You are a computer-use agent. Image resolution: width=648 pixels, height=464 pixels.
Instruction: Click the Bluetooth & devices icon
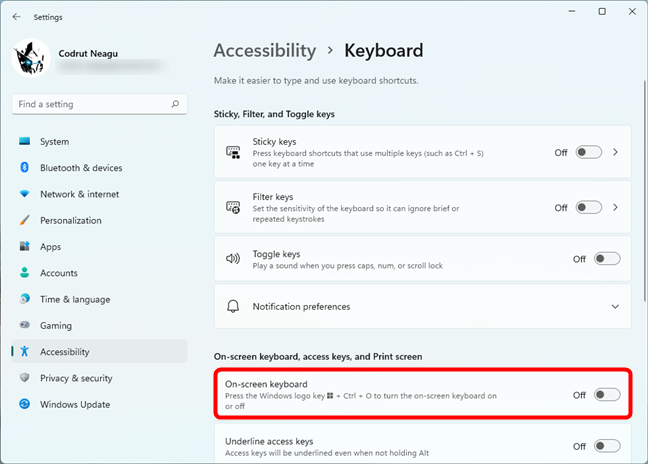point(25,168)
